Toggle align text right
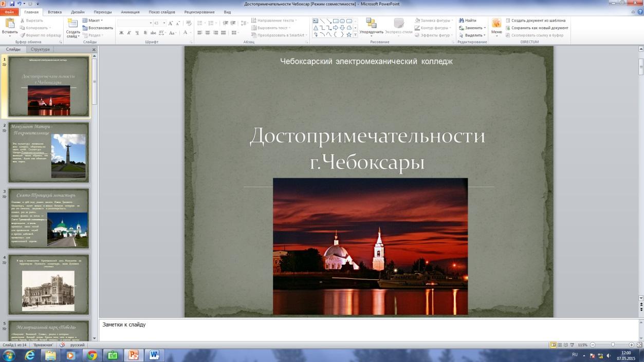The width and height of the screenshot is (644, 362). [215, 33]
